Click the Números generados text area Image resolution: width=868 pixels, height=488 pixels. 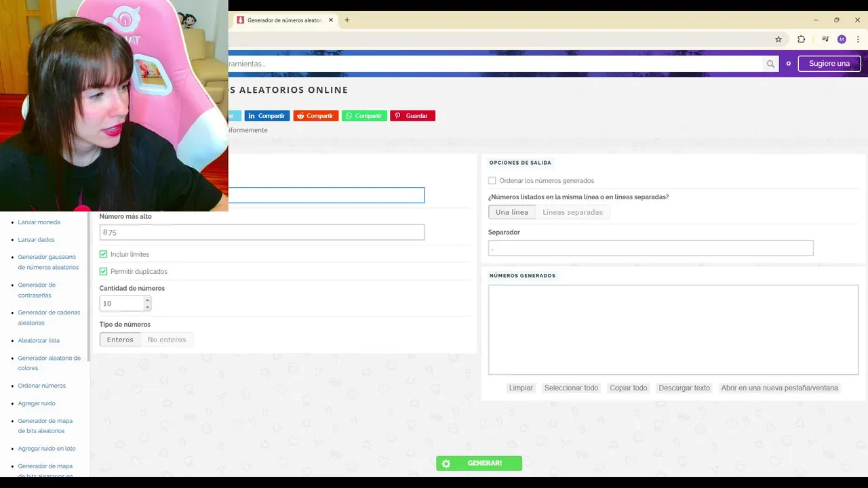coord(673,329)
